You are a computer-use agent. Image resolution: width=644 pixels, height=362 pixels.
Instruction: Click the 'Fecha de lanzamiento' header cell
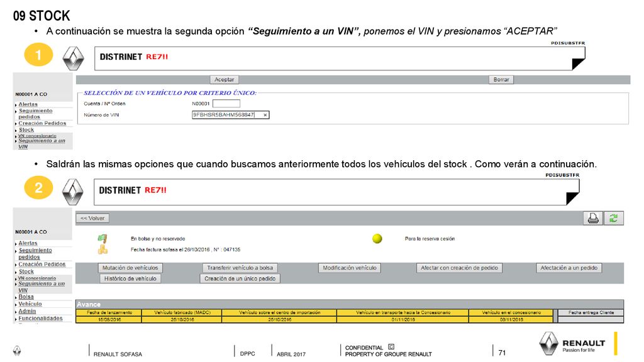point(109,312)
